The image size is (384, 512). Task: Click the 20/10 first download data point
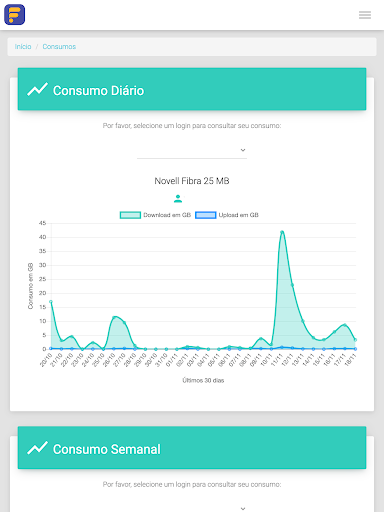click(51, 302)
